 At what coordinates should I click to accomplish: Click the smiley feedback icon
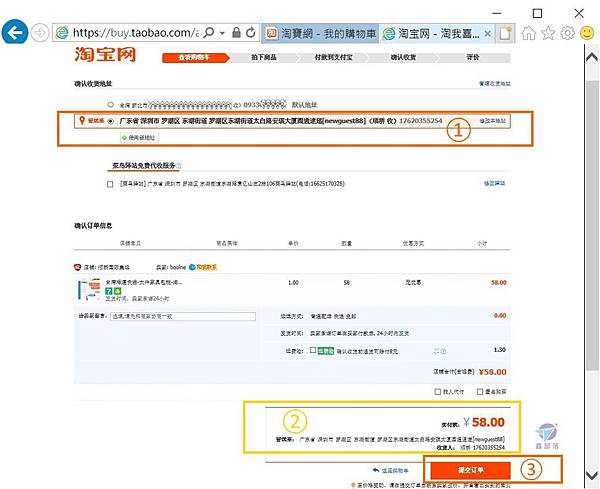pyautogui.click(x=587, y=33)
